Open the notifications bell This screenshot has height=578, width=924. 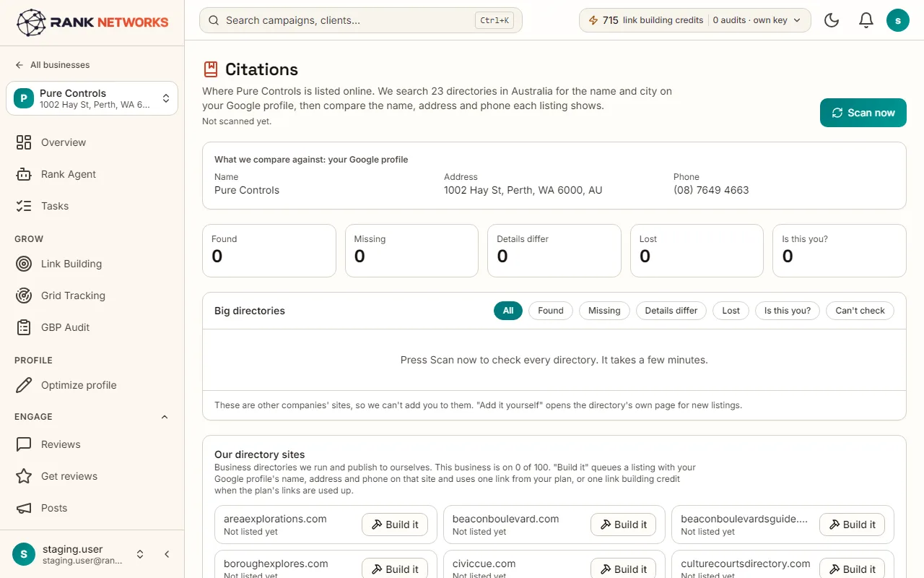[866, 20]
